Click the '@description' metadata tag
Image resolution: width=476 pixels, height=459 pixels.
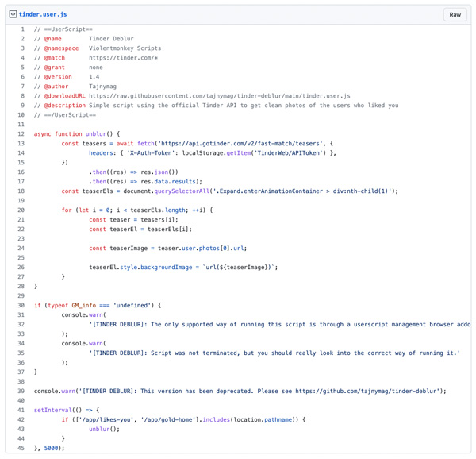pyautogui.click(x=65, y=106)
